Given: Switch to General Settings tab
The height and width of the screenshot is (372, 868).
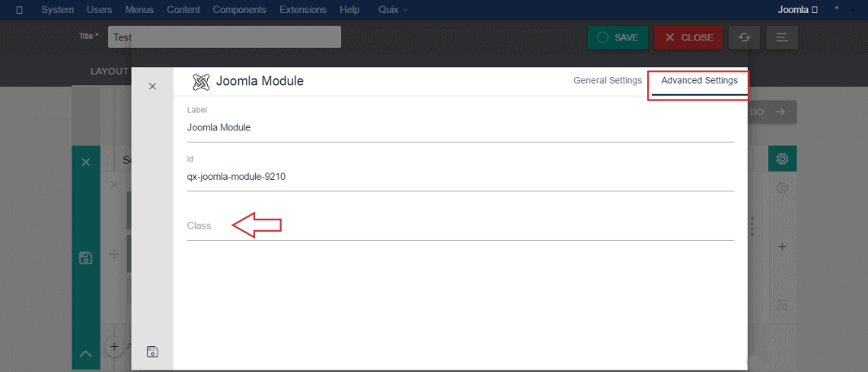Looking at the screenshot, I should tap(608, 80).
